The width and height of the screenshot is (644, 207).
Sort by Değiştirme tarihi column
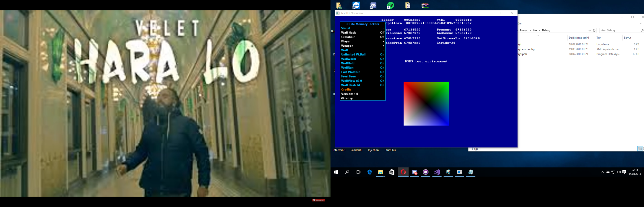point(579,38)
